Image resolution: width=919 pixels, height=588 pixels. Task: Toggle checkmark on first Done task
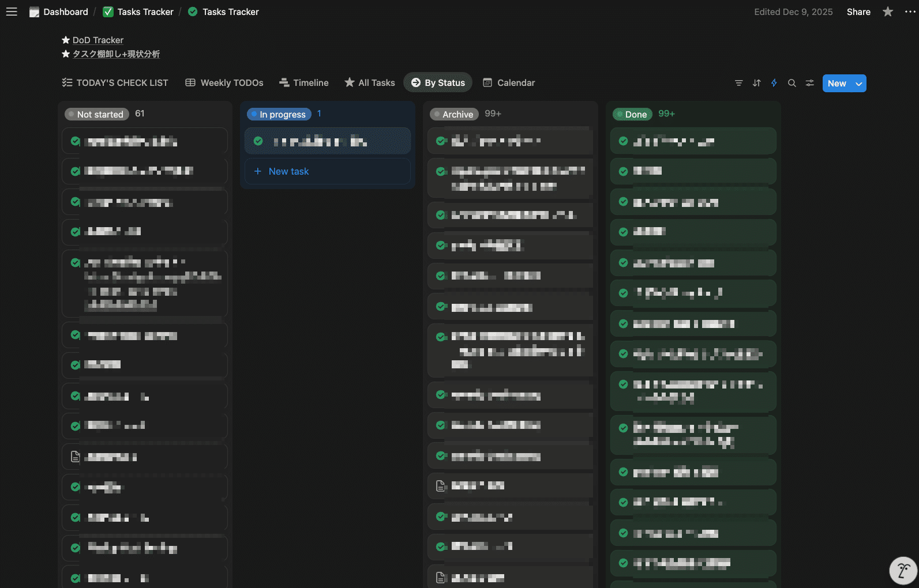(x=624, y=141)
